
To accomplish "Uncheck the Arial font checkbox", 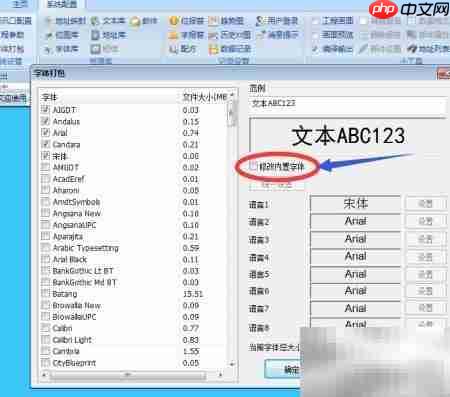I will (x=45, y=133).
